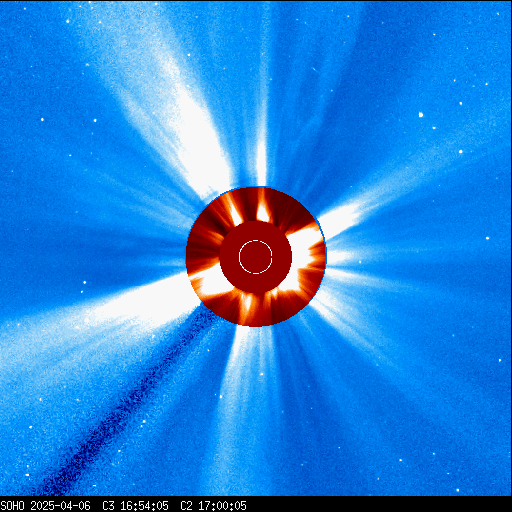
Task: Click the black caption bar at the bottom
Action: [256, 504]
